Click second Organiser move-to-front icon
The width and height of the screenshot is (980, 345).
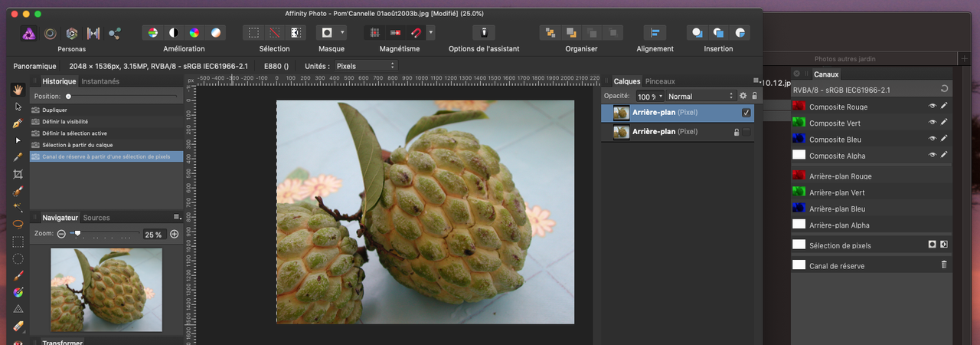(571, 33)
